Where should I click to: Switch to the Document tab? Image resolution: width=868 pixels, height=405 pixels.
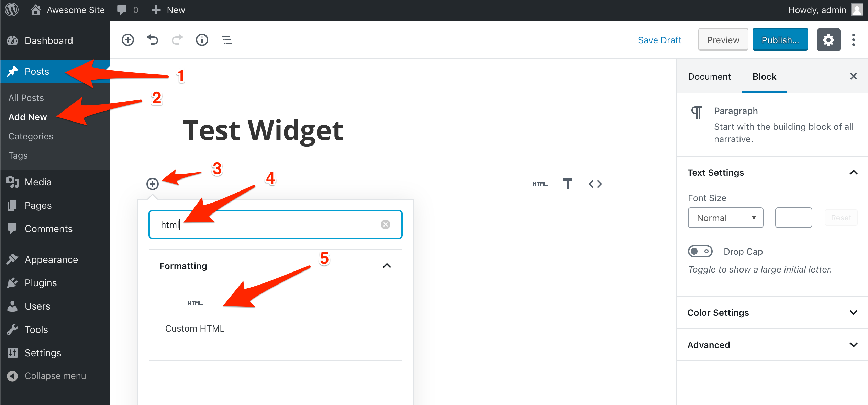pyautogui.click(x=709, y=77)
